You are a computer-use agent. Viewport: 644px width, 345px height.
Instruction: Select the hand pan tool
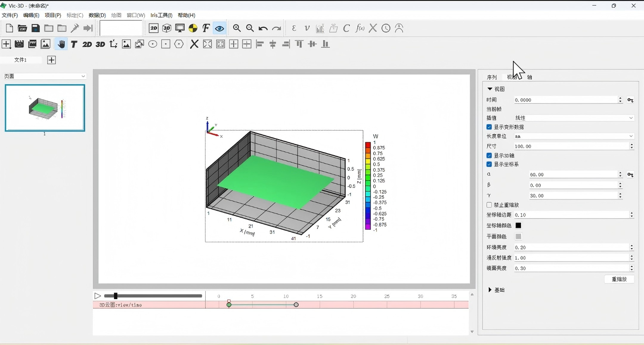(61, 44)
